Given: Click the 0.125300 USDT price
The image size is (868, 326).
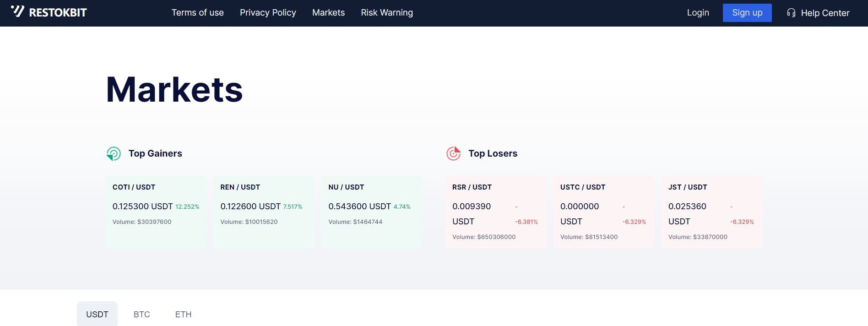Looking at the screenshot, I should click(143, 206).
